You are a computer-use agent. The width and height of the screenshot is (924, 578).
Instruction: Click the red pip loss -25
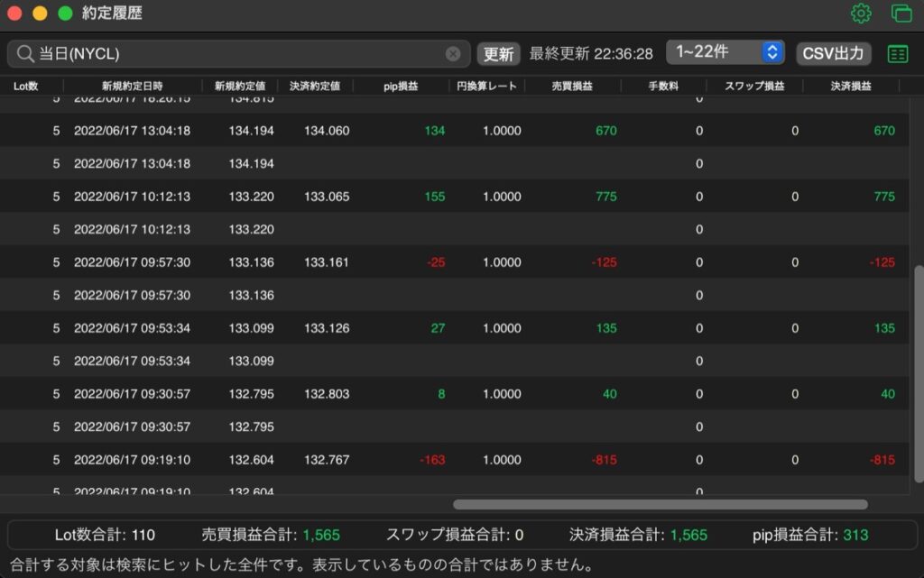pos(436,262)
